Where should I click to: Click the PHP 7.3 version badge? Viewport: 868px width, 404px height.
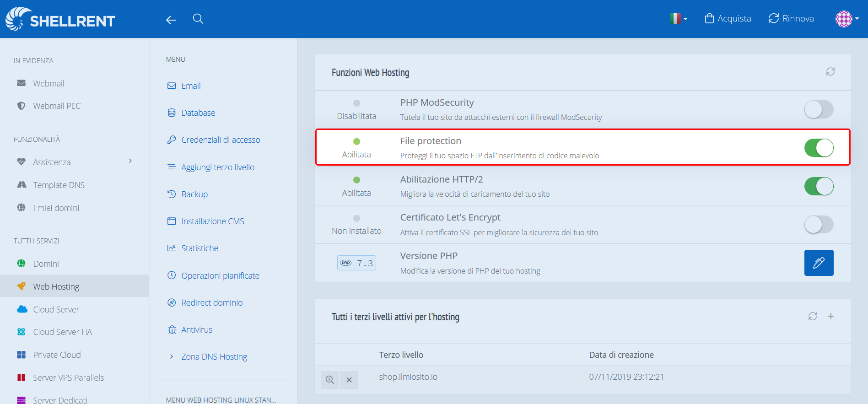click(x=356, y=263)
